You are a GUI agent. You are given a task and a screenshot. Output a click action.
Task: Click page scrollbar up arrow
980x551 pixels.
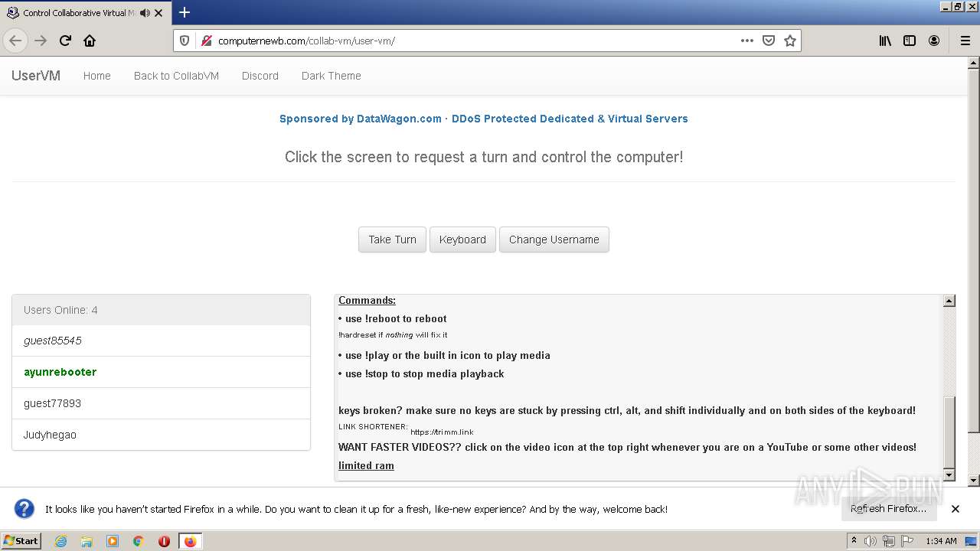(974, 63)
